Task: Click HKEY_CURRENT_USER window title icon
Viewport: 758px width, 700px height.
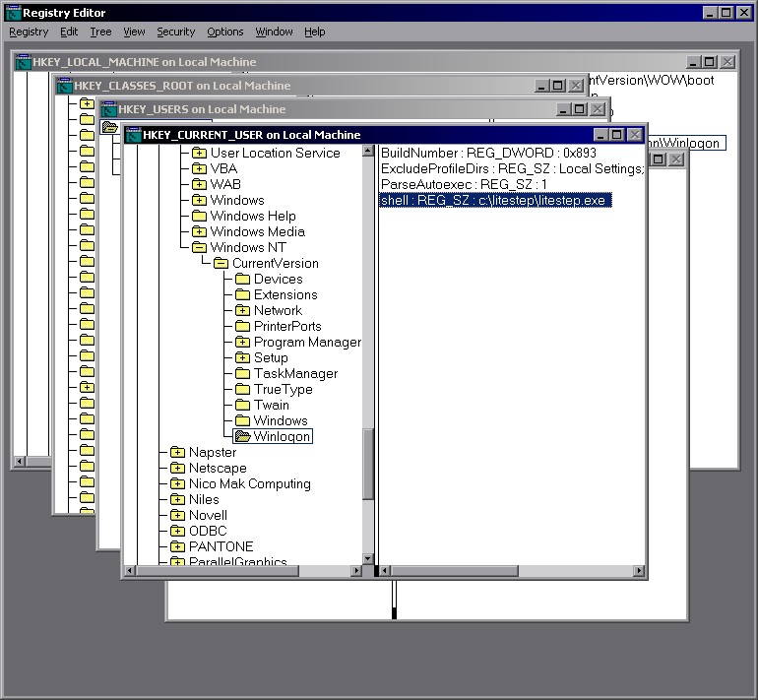Action: tap(132, 135)
